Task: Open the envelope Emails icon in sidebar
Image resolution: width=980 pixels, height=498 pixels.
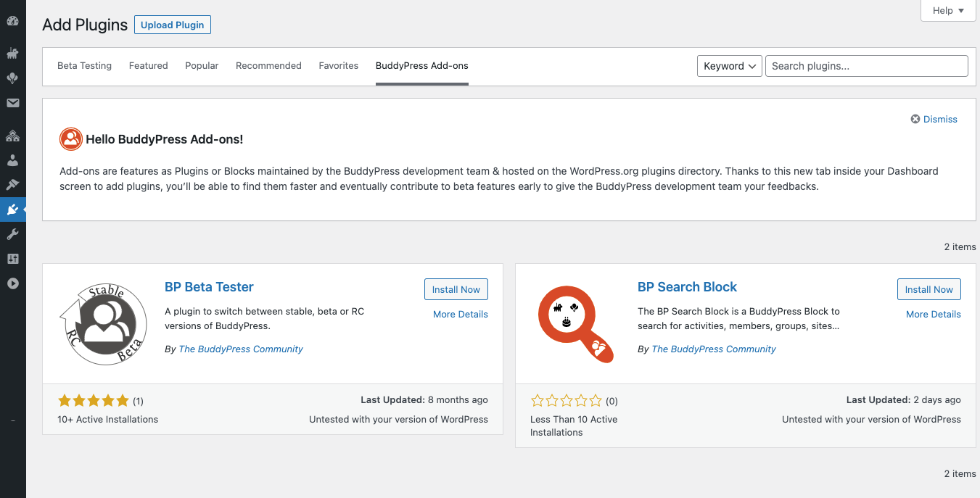Action: pos(12,103)
